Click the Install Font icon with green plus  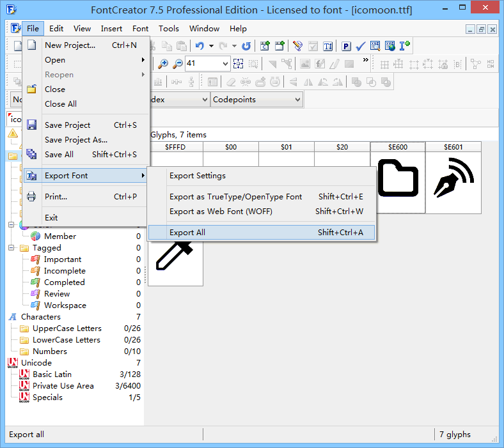pos(404,46)
